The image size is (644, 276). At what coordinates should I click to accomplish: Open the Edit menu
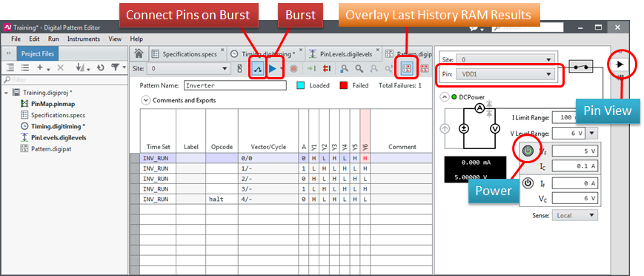34,39
